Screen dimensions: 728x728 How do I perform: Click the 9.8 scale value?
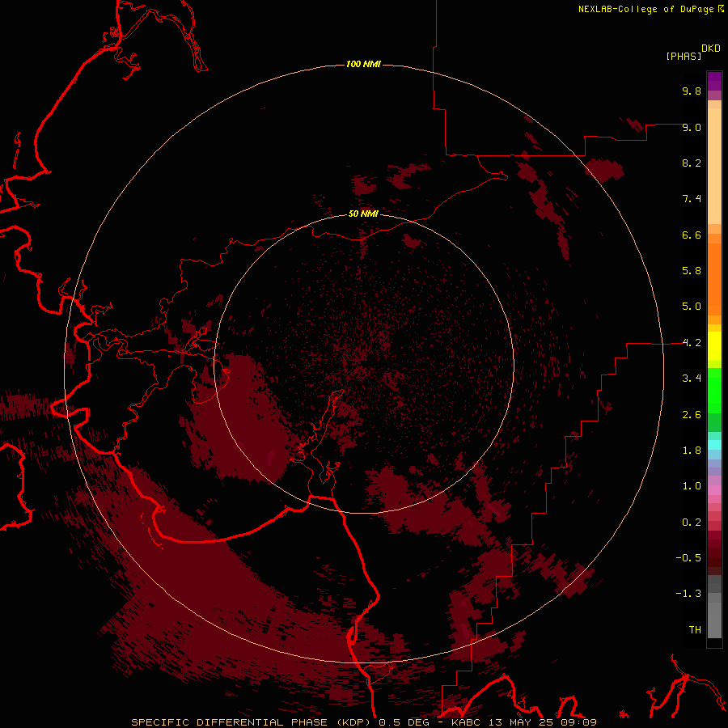[692, 91]
